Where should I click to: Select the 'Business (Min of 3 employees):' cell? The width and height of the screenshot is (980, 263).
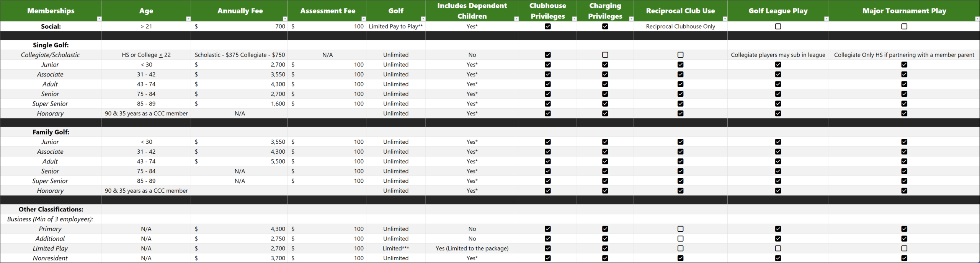50,219
